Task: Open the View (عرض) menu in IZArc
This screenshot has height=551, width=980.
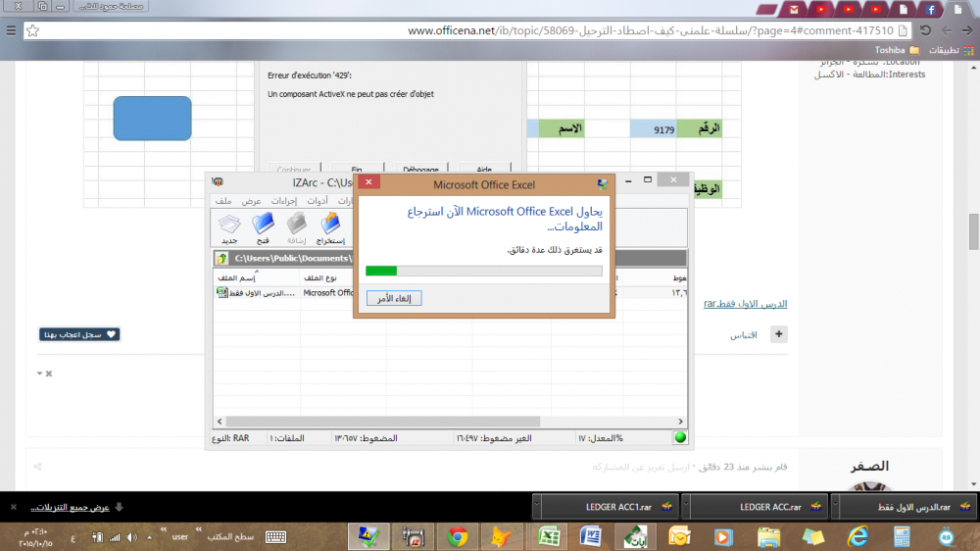Action: (x=251, y=201)
